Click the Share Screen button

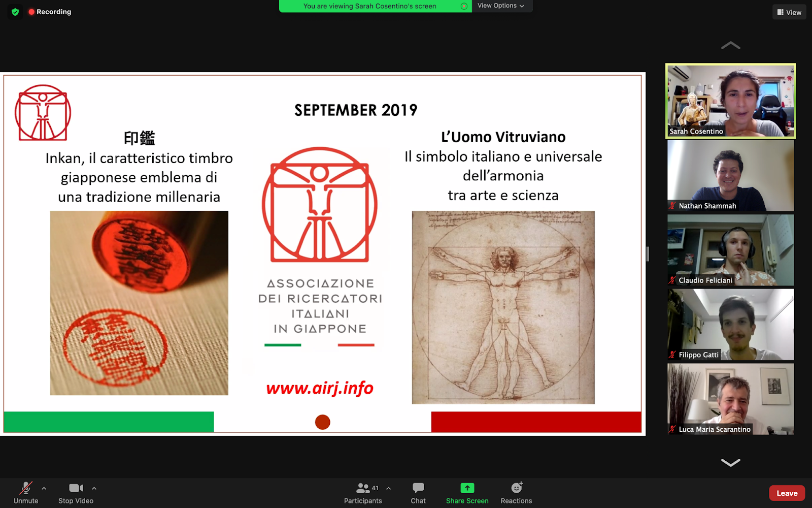coord(467,493)
